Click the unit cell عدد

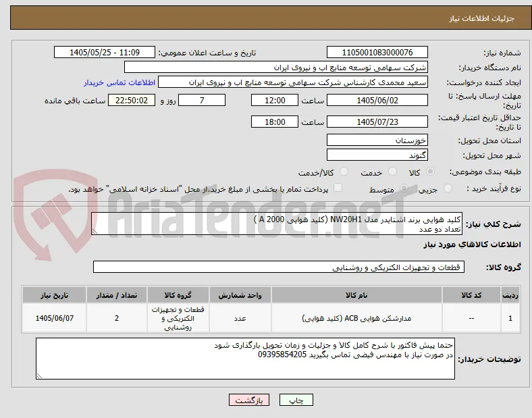pos(240,318)
